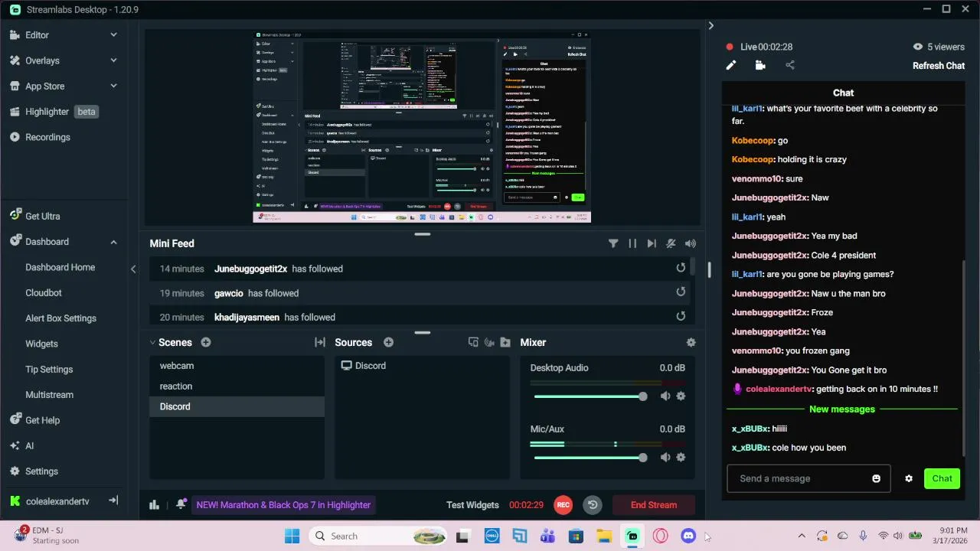
Task: Share the stream icon
Action: 790,65
